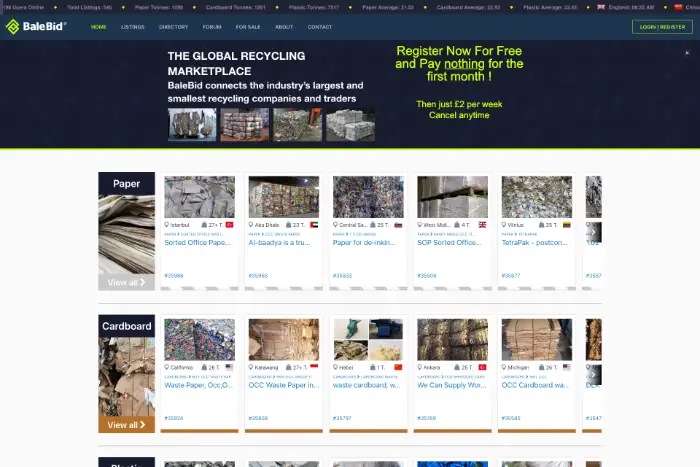
Task: Click weight icon on Michigan listing
Action: 541,367
